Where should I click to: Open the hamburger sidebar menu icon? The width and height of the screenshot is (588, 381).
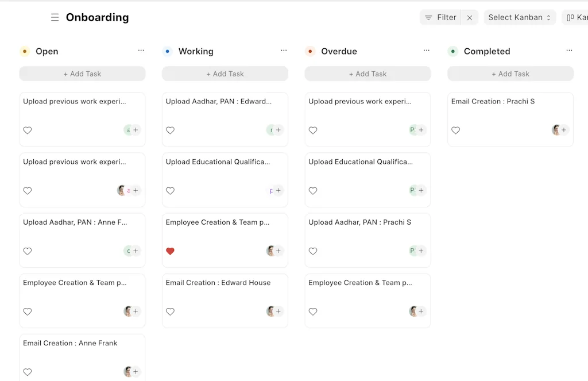pyautogui.click(x=55, y=17)
